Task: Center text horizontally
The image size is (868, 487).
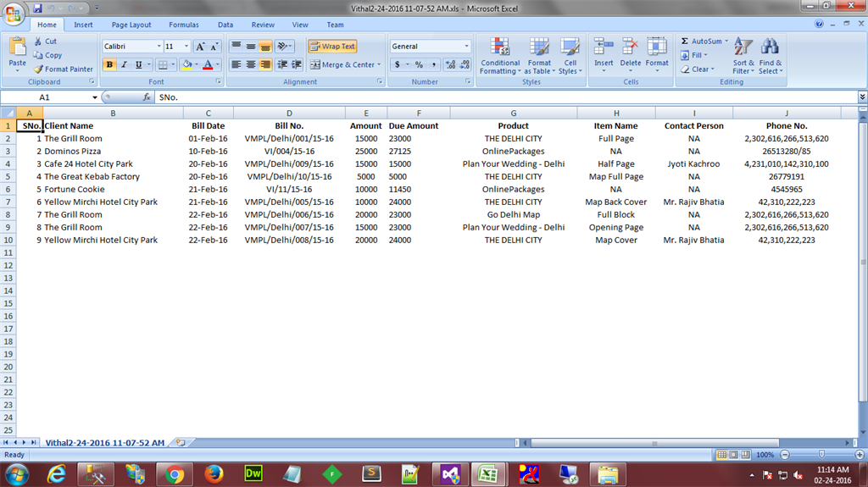Action: click(x=251, y=64)
